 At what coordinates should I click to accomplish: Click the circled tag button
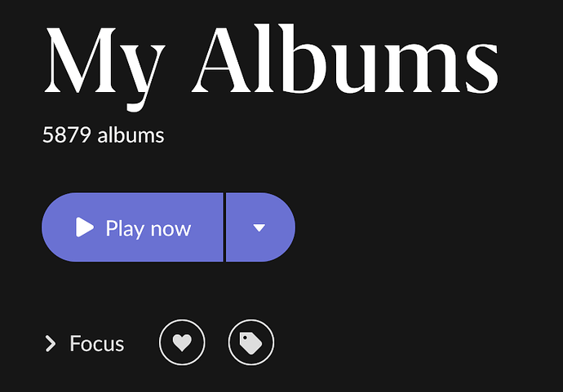point(251,342)
